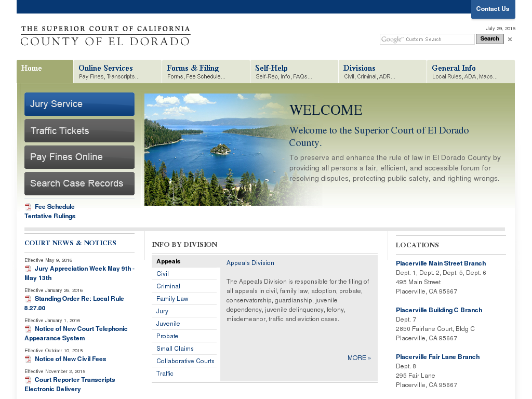The image size is (532, 399).
Task: Click PDF icon next to Jury Appreciation Week
Action: [28, 269]
